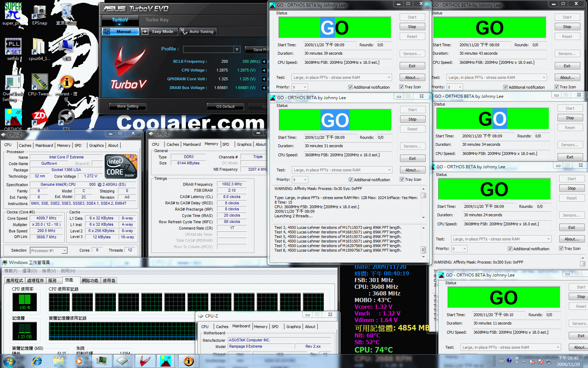Screen dimensions: 588x368
Task: Click Sensors... in 31-seconds ORTHOS window
Action: (x=412, y=146)
